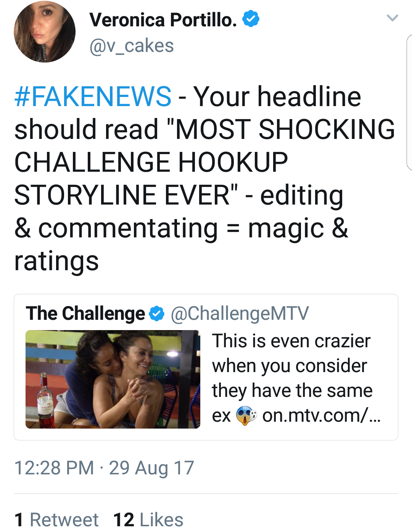Tap the verified badge beside Veronica Portillo
This screenshot has width=412, height=532.
click(251, 19)
